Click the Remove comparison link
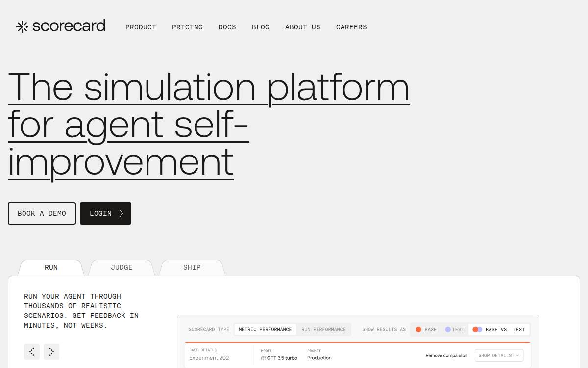588x368 pixels. (446, 355)
